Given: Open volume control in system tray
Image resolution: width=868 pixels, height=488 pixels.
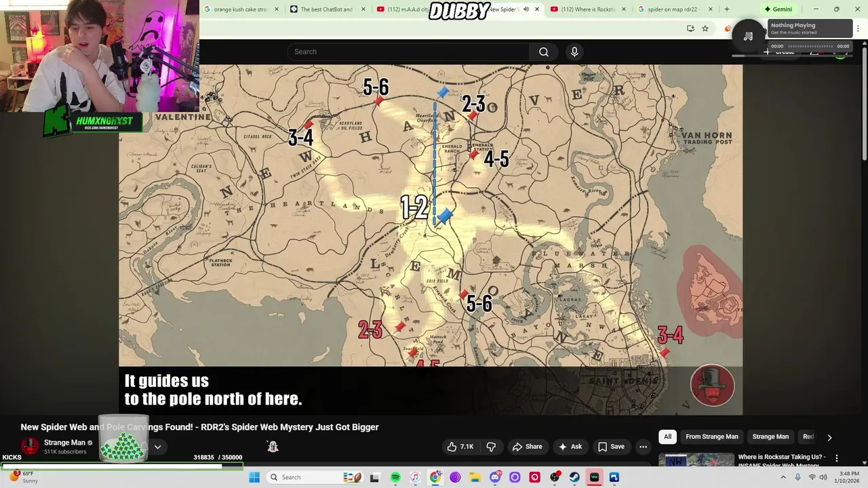Looking at the screenshot, I should (823, 477).
